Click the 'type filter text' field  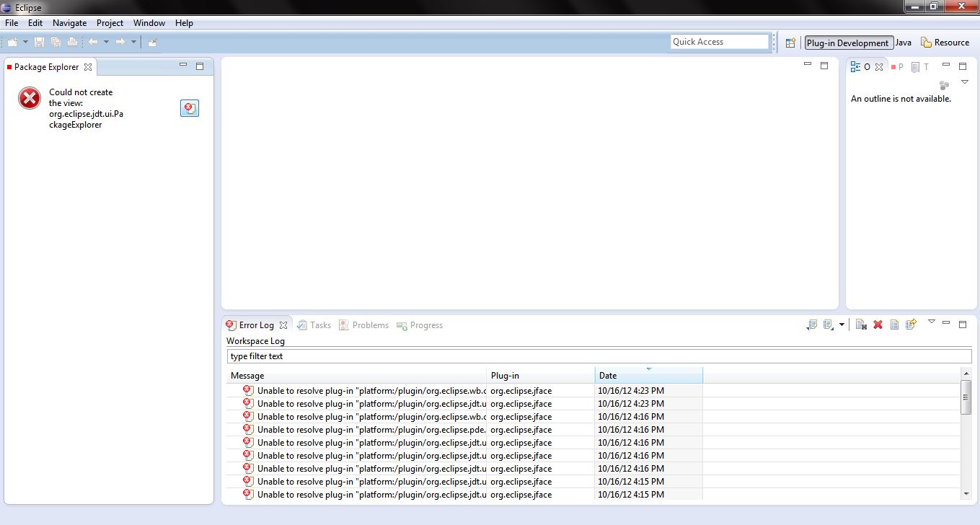point(599,356)
